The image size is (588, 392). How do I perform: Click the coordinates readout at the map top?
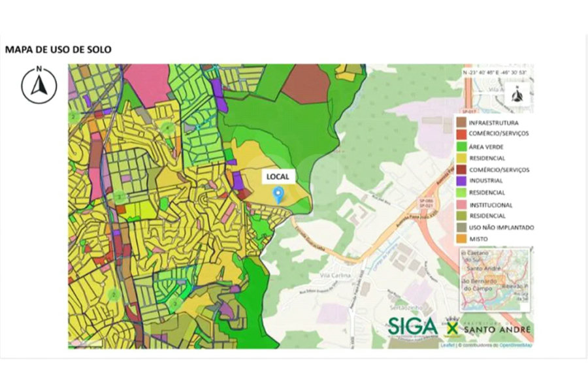coord(495,73)
